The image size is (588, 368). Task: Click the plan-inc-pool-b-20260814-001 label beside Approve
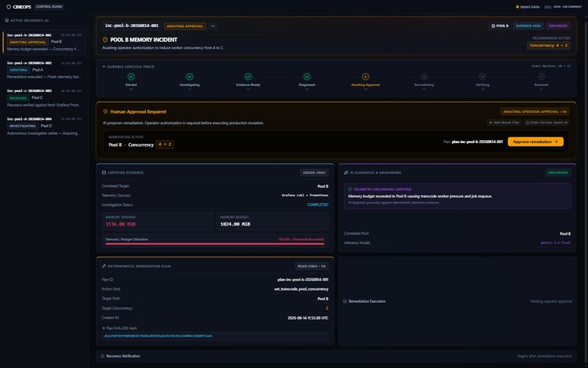tap(477, 142)
